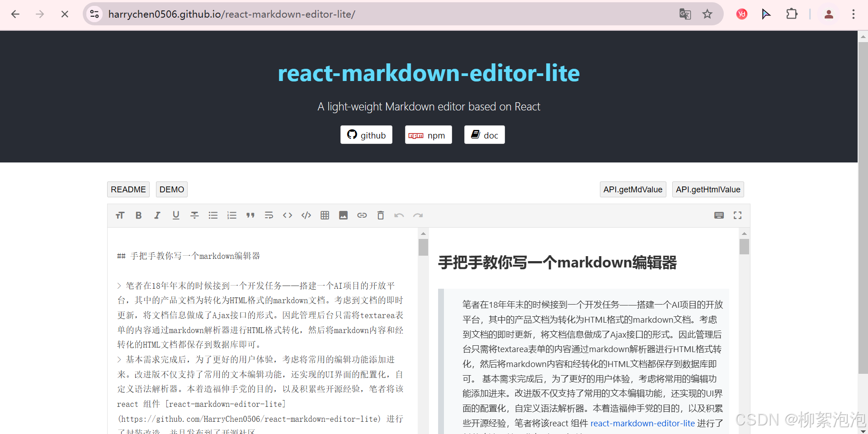
Task: Click the browser address bar URL
Action: [232, 14]
